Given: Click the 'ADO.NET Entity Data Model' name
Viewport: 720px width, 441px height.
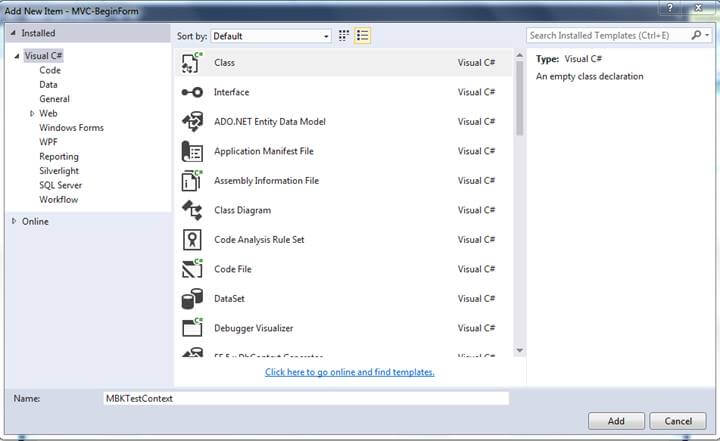Looking at the screenshot, I should (x=270, y=122).
